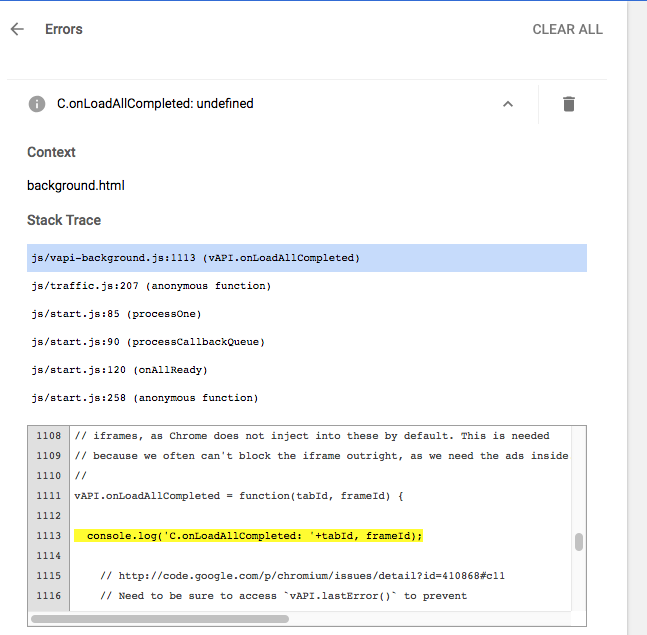Click line number 1108 in the gutter
The height and width of the screenshot is (635, 647).
coord(48,436)
